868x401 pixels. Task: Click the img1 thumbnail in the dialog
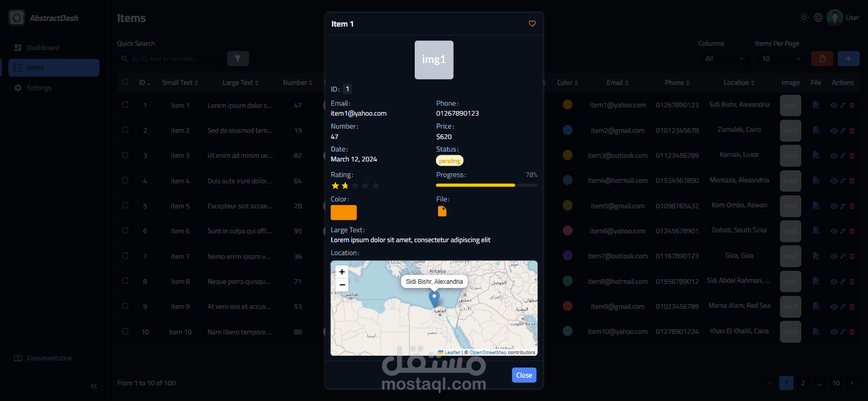click(x=434, y=60)
